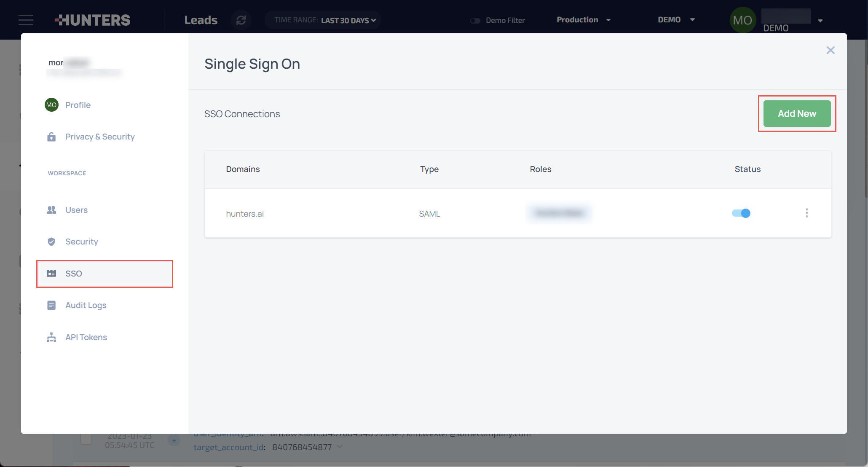Click the Security shield icon

[51, 242]
